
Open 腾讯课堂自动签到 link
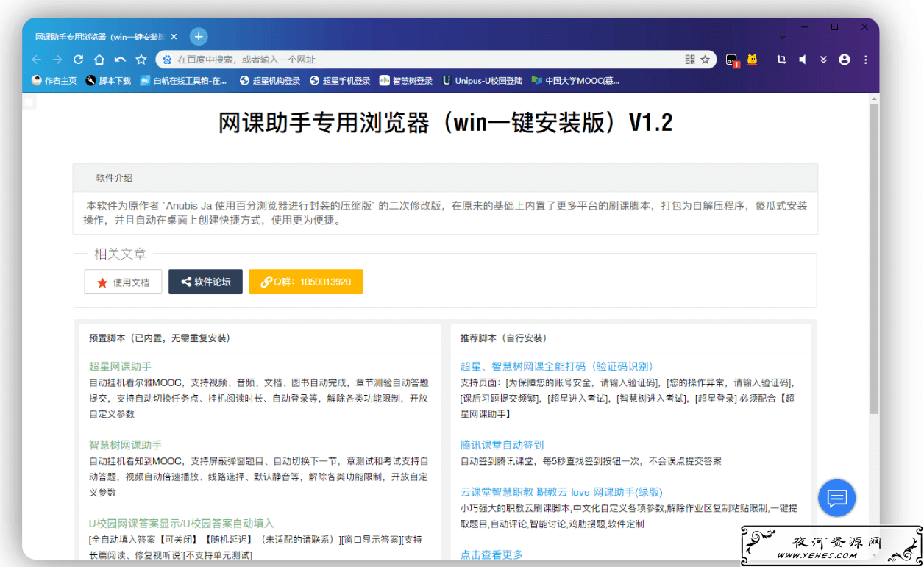pyautogui.click(x=502, y=445)
